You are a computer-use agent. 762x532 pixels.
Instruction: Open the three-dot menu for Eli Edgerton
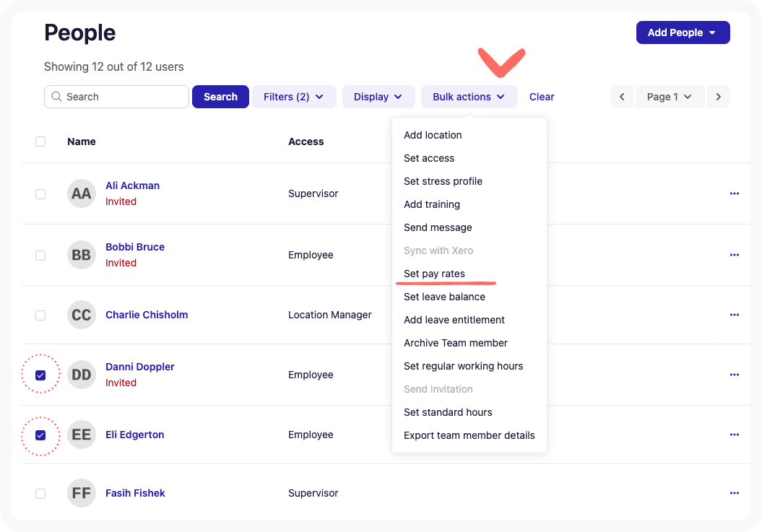point(734,435)
